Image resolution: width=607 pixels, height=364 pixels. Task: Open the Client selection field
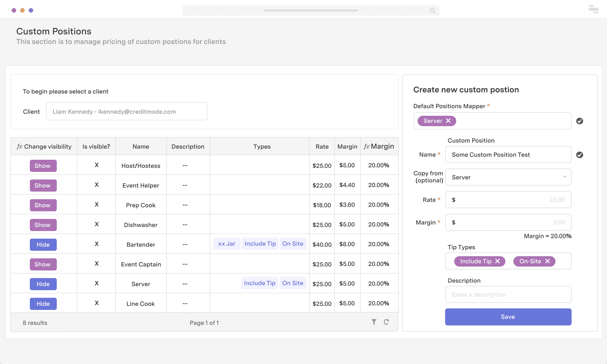[126, 111]
